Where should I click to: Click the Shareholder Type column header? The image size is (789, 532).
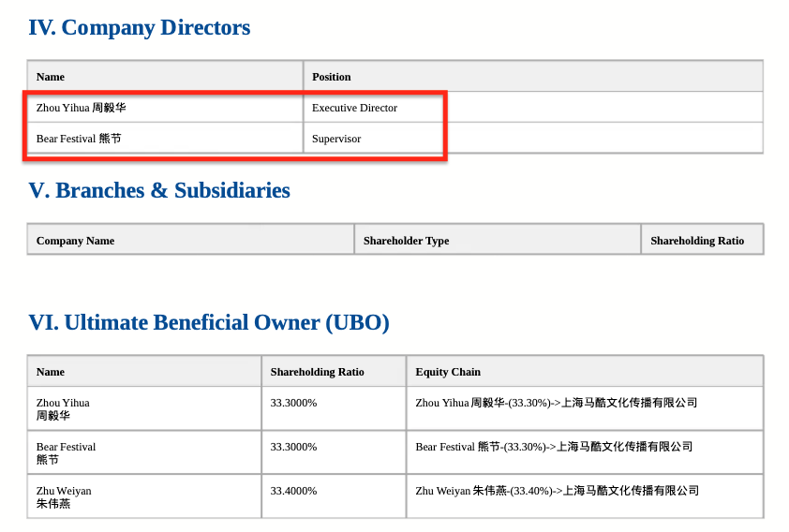click(406, 241)
